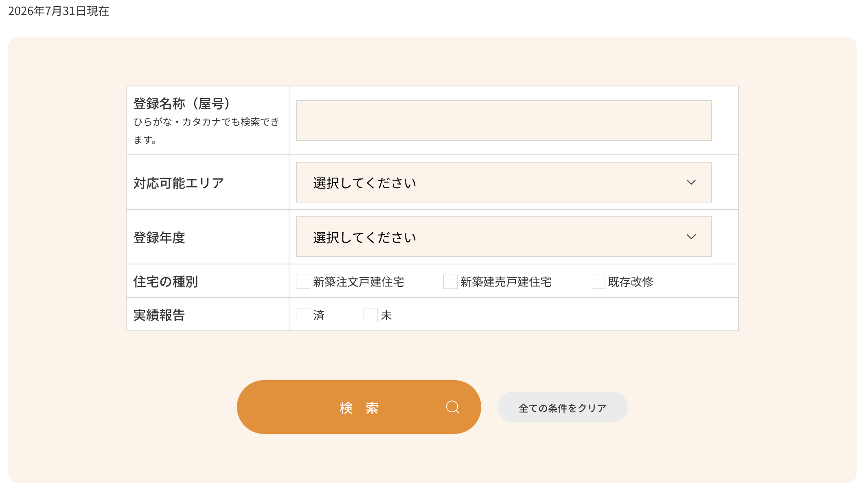The width and height of the screenshot is (868, 493).
Task: Click the 済 label text
Action: click(319, 315)
